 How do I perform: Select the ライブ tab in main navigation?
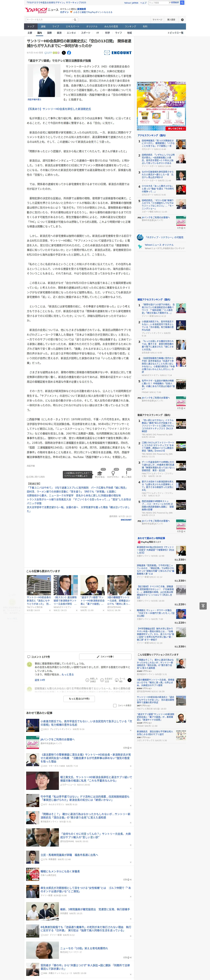(56, 27)
